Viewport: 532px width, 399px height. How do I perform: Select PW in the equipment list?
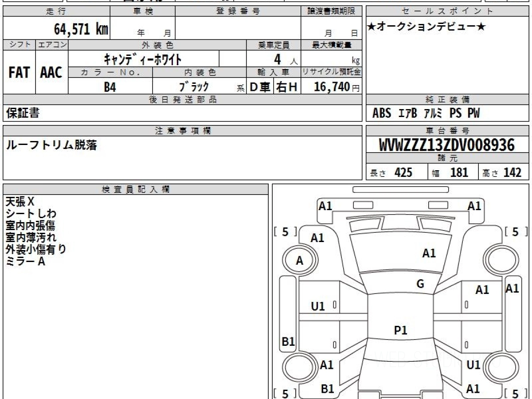[474, 113]
